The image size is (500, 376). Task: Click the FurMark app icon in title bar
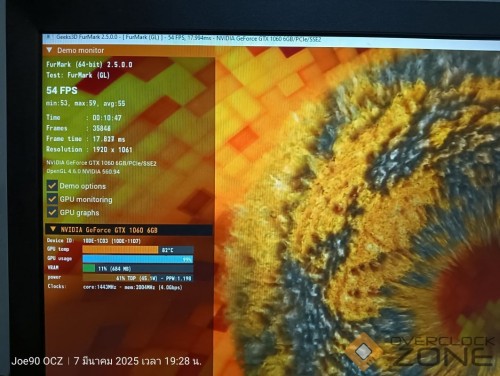click(49, 37)
